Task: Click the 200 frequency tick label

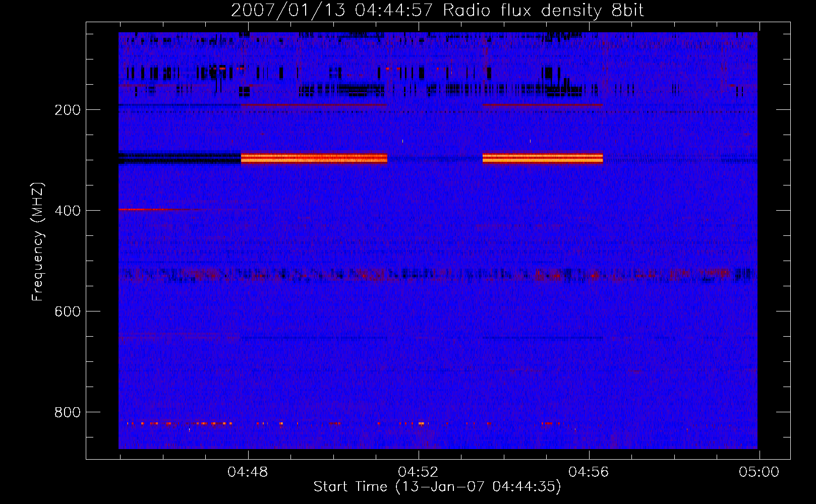Action: click(68, 110)
